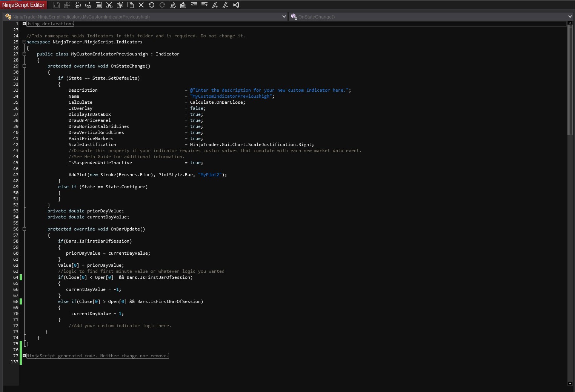Click the Undo arrow icon
575x392 pixels.
[152, 5]
